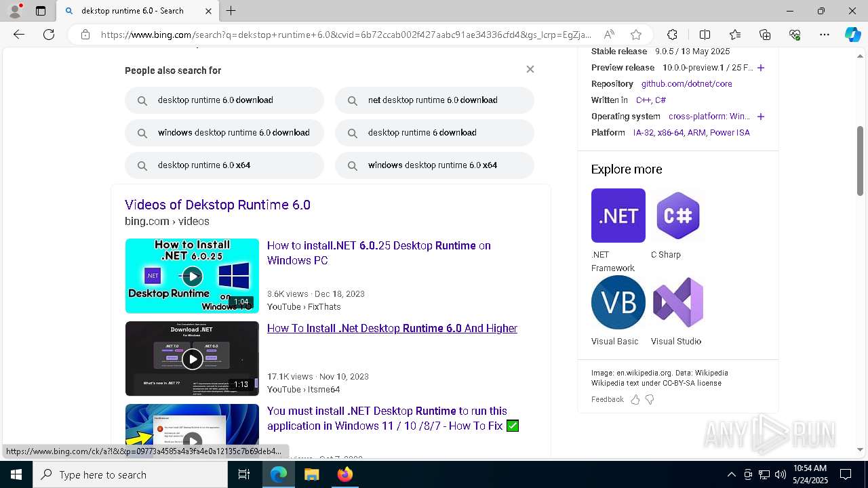Viewport: 868px width, 488px height.
Task: Search 'windows desktop runtime 6.0 download' suggestion
Action: click(x=224, y=133)
